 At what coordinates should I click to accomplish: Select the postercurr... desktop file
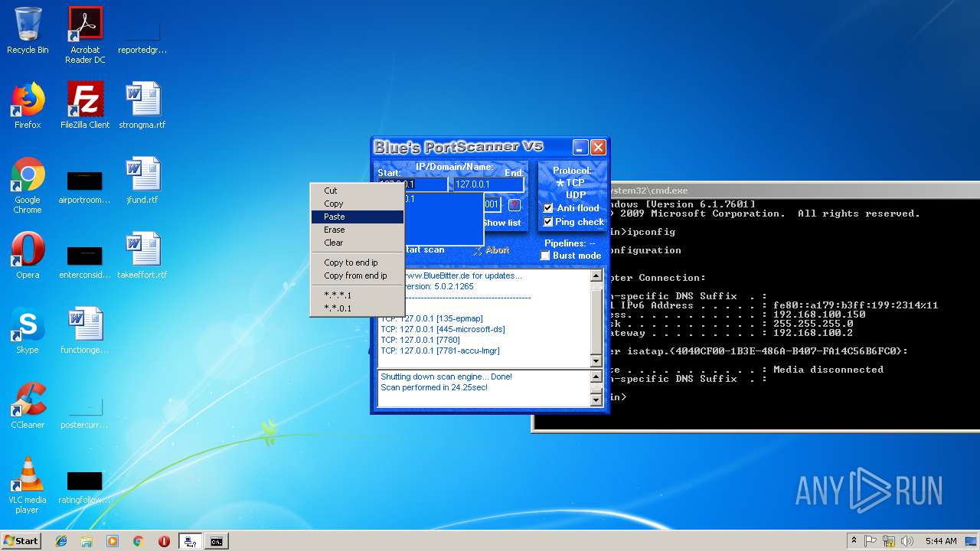click(x=85, y=412)
